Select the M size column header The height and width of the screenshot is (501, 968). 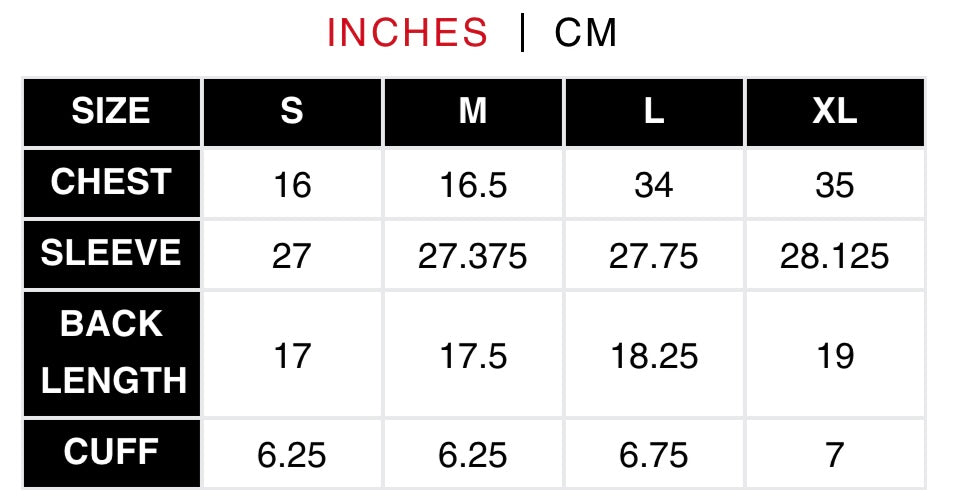click(473, 112)
